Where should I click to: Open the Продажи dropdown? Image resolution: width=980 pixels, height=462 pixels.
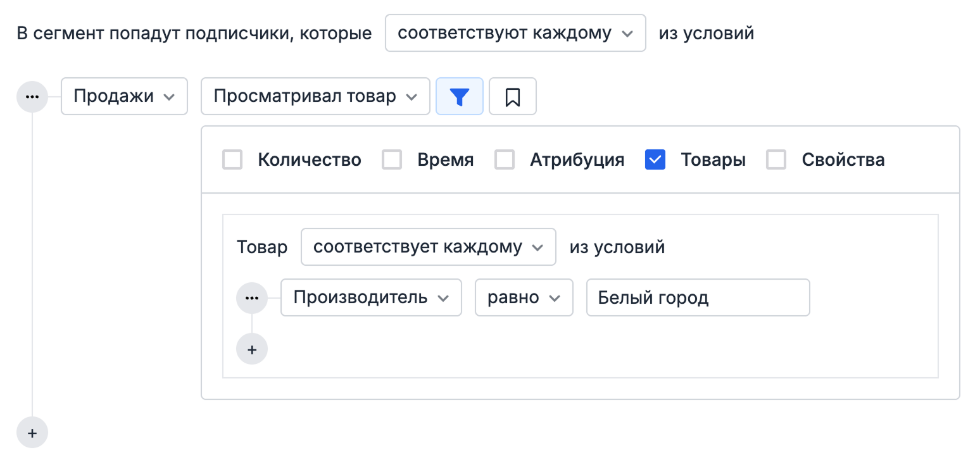(124, 96)
